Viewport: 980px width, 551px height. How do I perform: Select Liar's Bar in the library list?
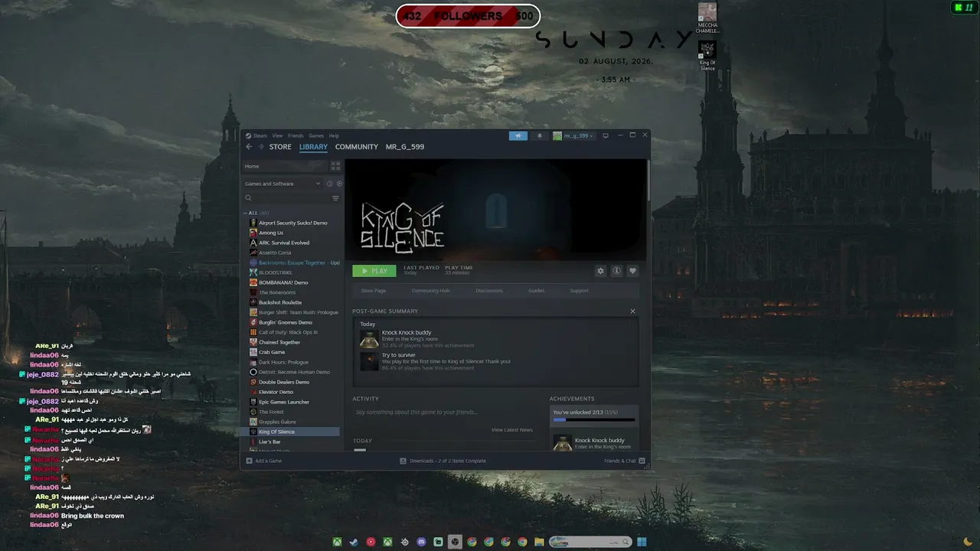click(x=269, y=442)
